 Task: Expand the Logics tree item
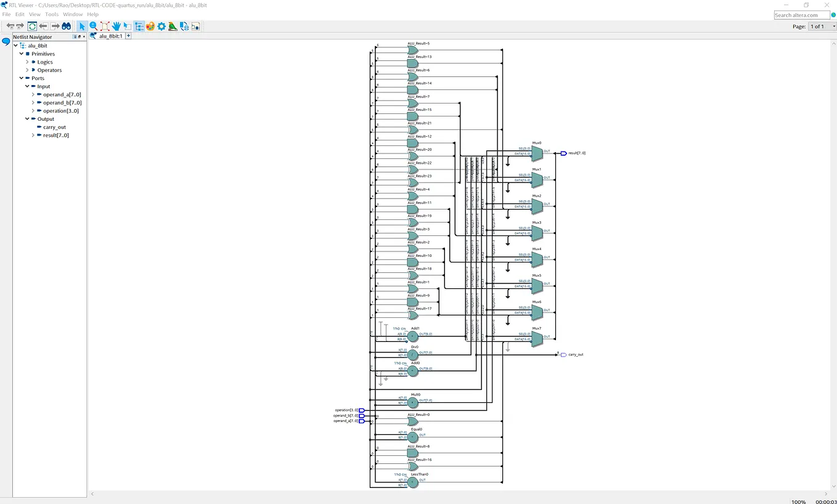point(27,62)
